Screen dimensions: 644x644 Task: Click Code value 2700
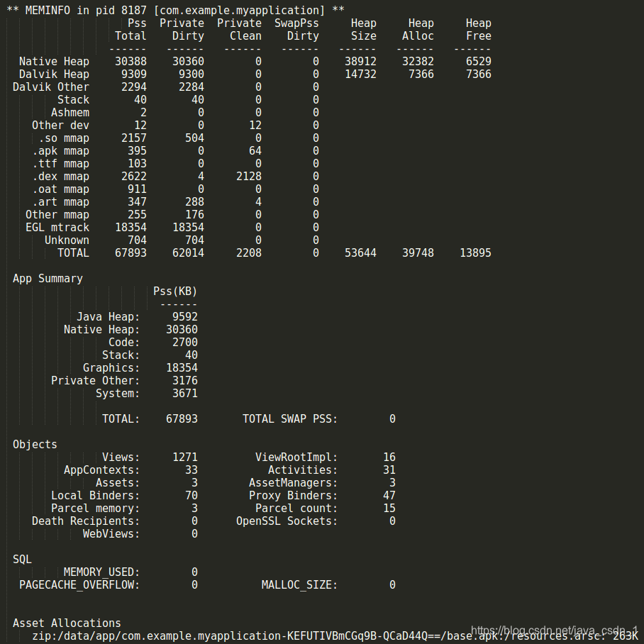click(185, 342)
